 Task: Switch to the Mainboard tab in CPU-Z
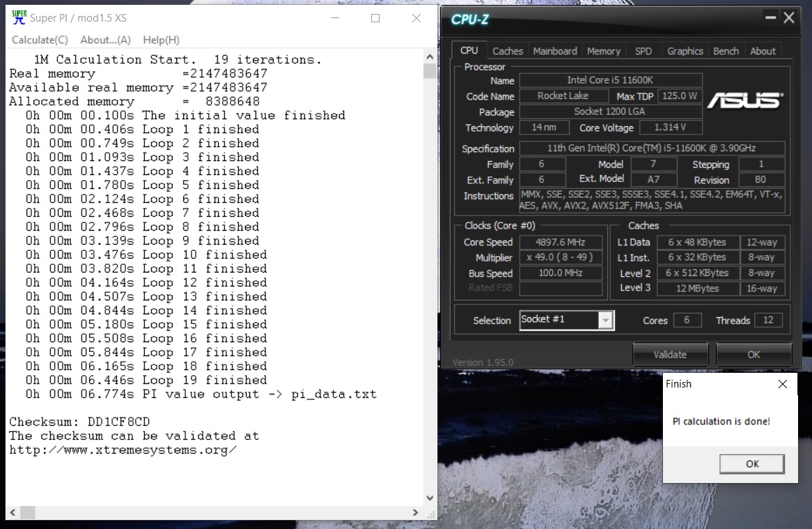(555, 51)
